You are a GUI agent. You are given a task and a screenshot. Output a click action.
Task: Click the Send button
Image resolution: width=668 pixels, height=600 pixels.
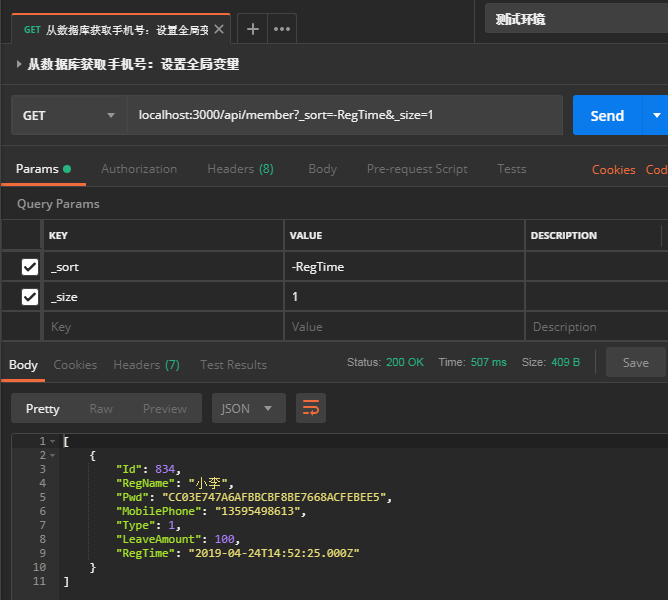click(x=606, y=116)
